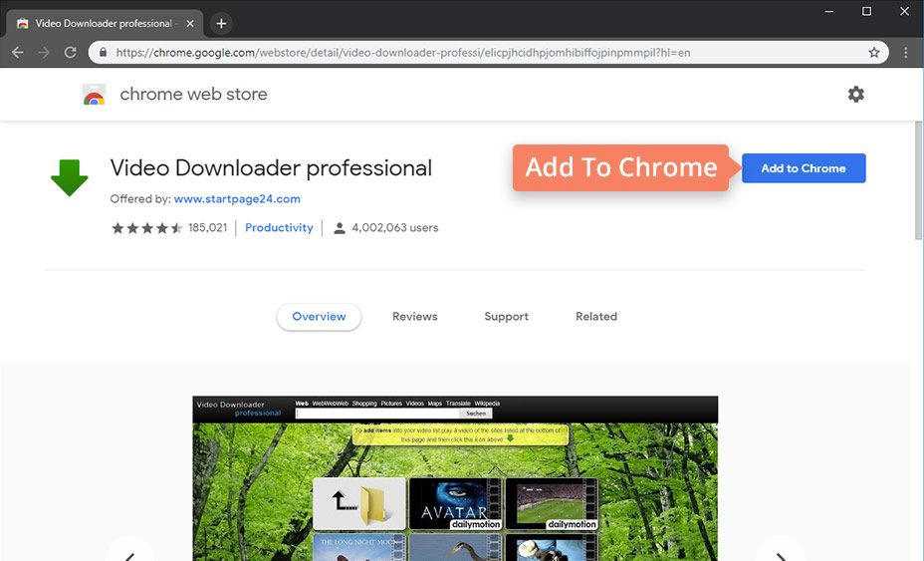924x561 pixels.
Task: Switch to the Related tab
Action: (x=596, y=317)
